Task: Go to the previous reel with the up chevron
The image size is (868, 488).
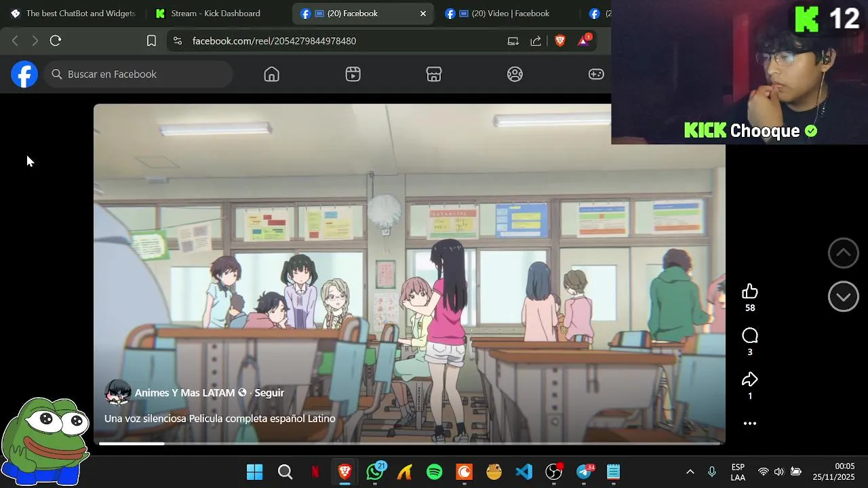Action: [843, 253]
